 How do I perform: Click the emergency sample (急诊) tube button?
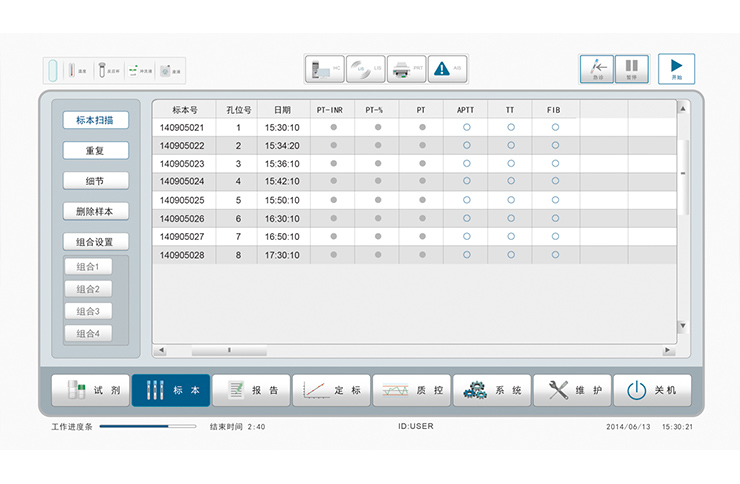click(597, 69)
